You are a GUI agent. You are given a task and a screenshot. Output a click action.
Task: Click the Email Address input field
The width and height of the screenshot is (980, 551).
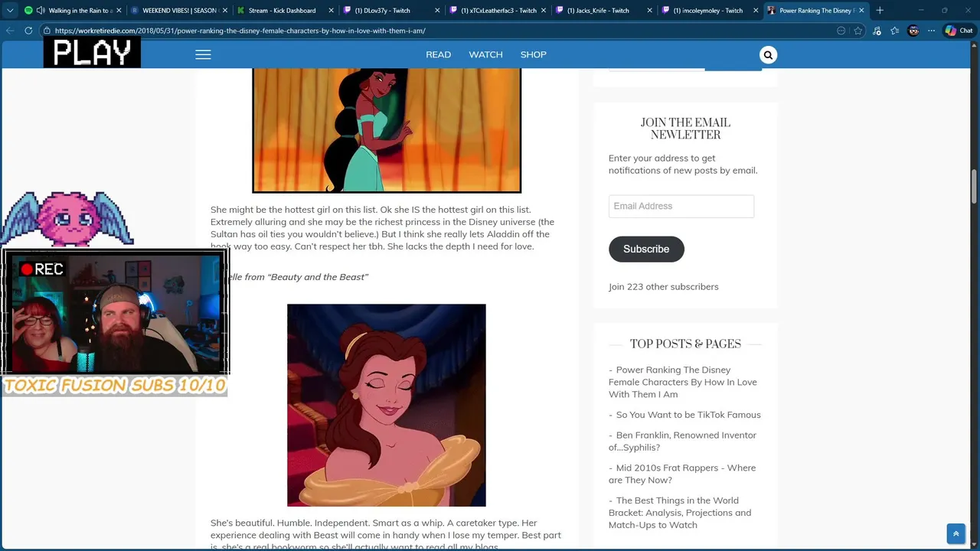pos(681,206)
